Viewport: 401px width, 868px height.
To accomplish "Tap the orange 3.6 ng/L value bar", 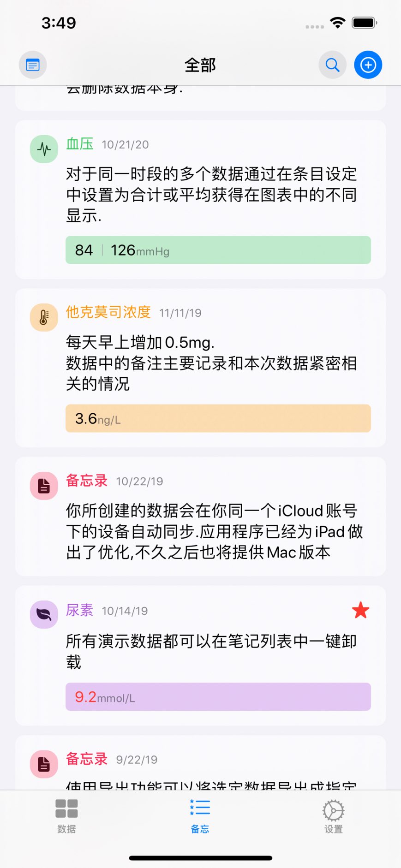I will point(218,418).
